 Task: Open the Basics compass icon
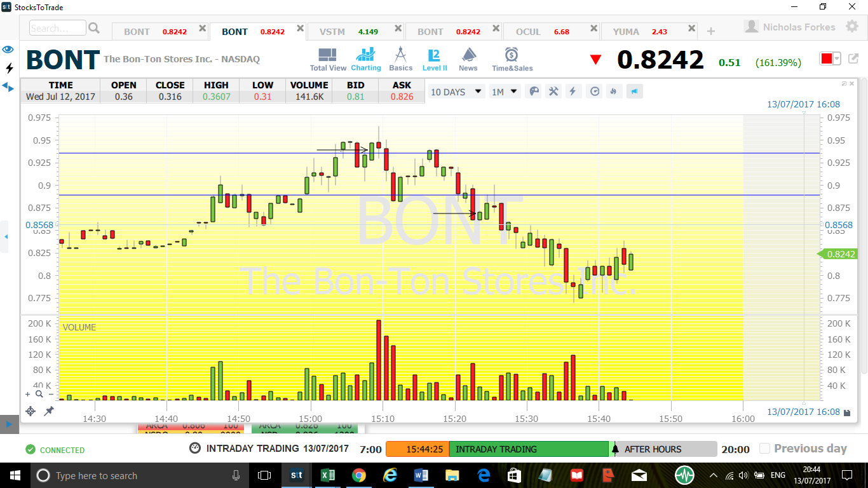tap(400, 59)
